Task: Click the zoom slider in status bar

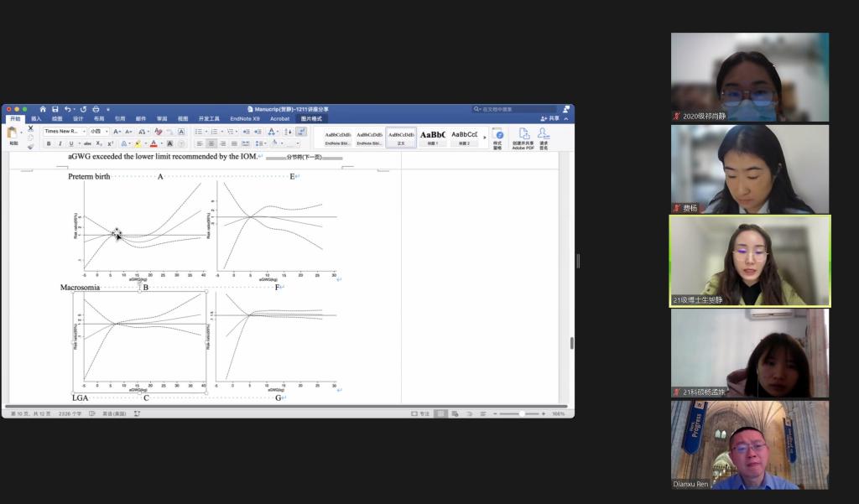Action: 520,413
